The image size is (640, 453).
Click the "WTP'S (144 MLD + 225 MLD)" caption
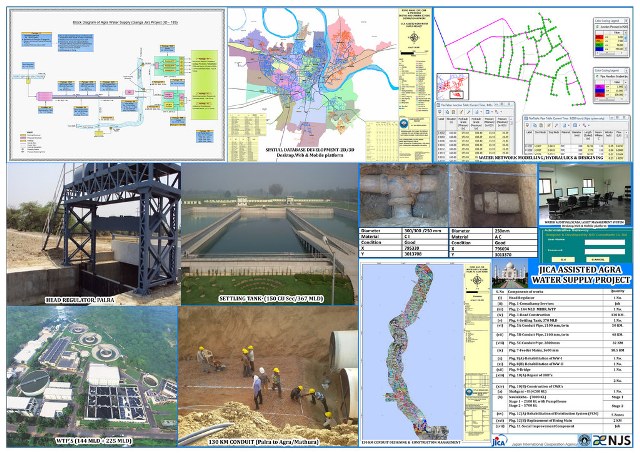click(x=93, y=441)
